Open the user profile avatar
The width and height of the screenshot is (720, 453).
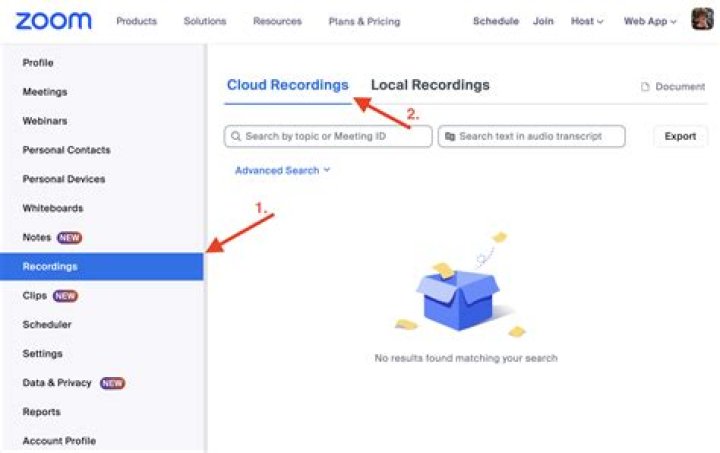click(702, 20)
